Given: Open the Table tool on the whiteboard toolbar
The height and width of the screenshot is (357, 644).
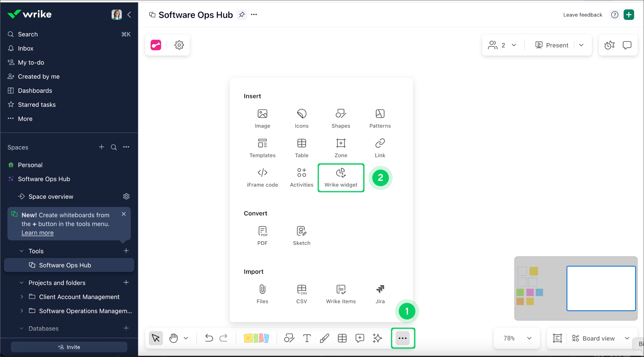Looking at the screenshot, I should click(x=342, y=338).
